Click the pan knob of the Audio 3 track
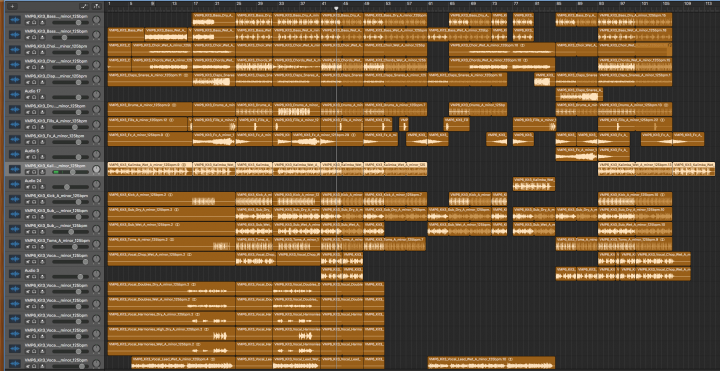 96,274
